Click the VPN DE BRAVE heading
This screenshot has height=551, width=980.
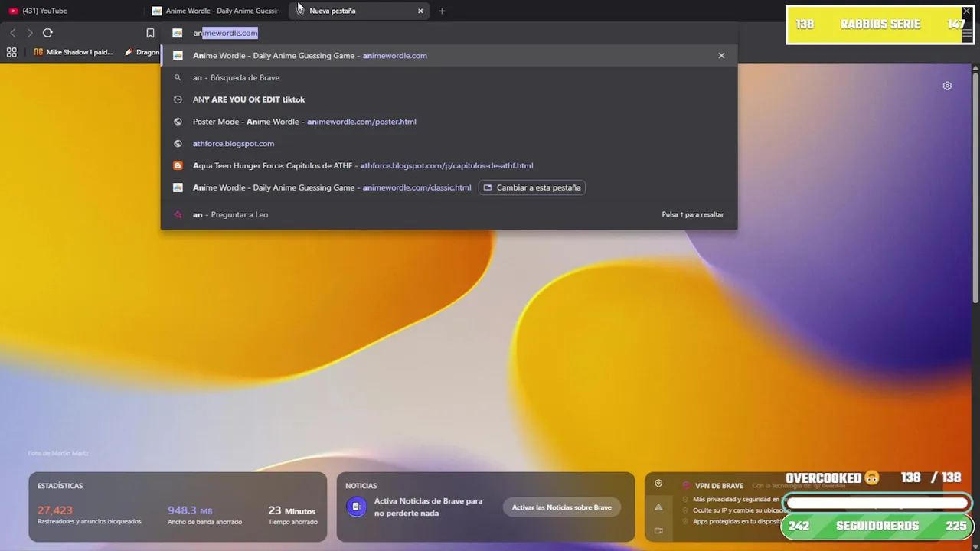[x=719, y=486]
